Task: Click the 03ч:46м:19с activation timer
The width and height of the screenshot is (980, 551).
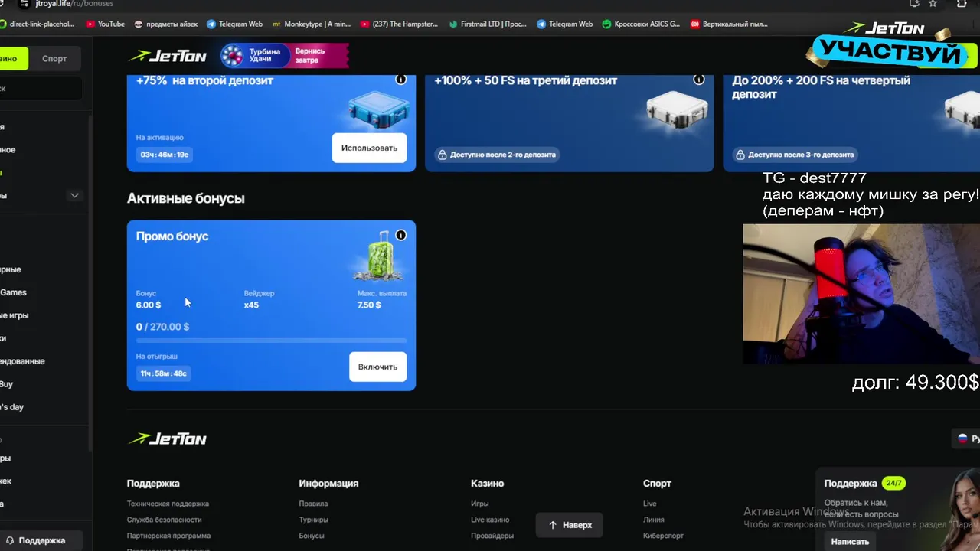Action: point(164,155)
